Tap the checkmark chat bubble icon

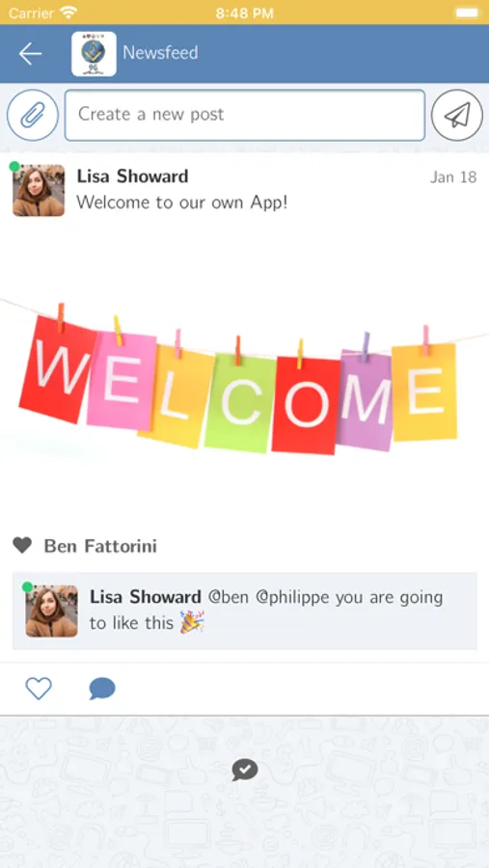click(245, 770)
